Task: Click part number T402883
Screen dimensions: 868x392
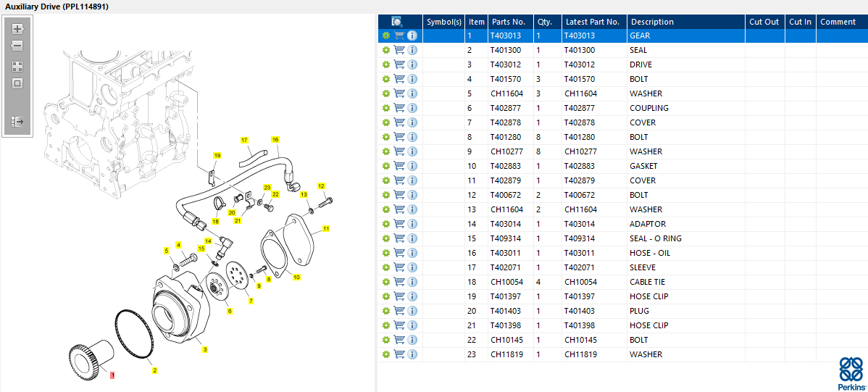Action: point(506,165)
